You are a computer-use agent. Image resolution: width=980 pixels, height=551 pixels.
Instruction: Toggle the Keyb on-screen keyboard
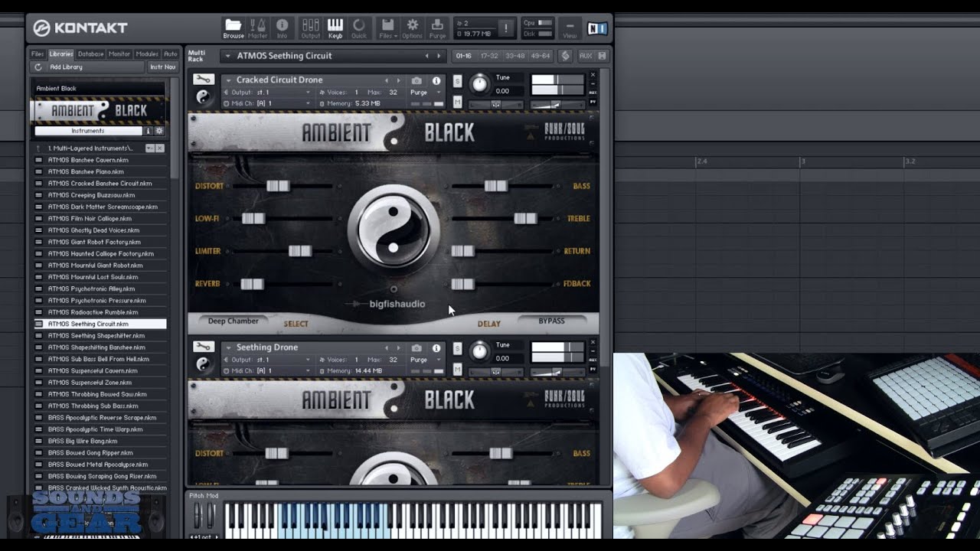click(335, 28)
